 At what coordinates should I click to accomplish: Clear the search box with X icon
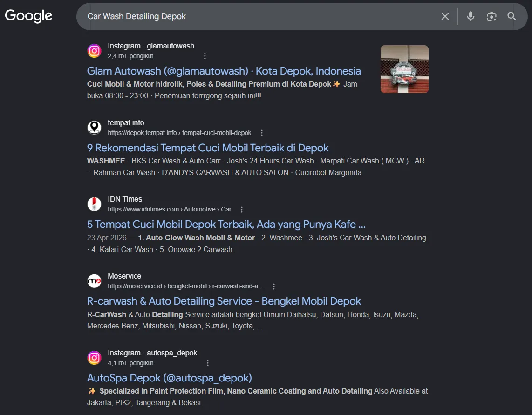[445, 16]
